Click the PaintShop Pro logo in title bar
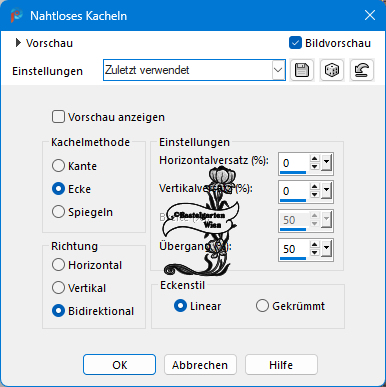Screen dimensions: 386x387 (16, 15)
